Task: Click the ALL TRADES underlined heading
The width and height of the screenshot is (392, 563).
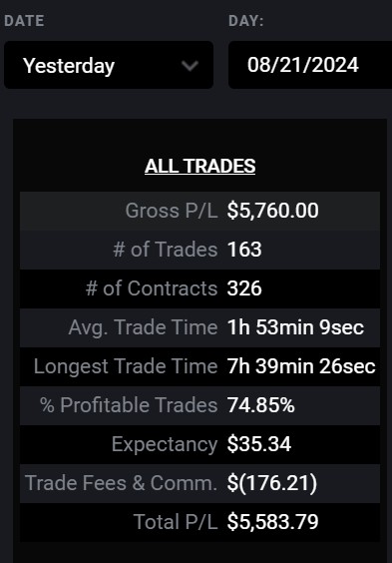Action: pyautogui.click(x=200, y=167)
